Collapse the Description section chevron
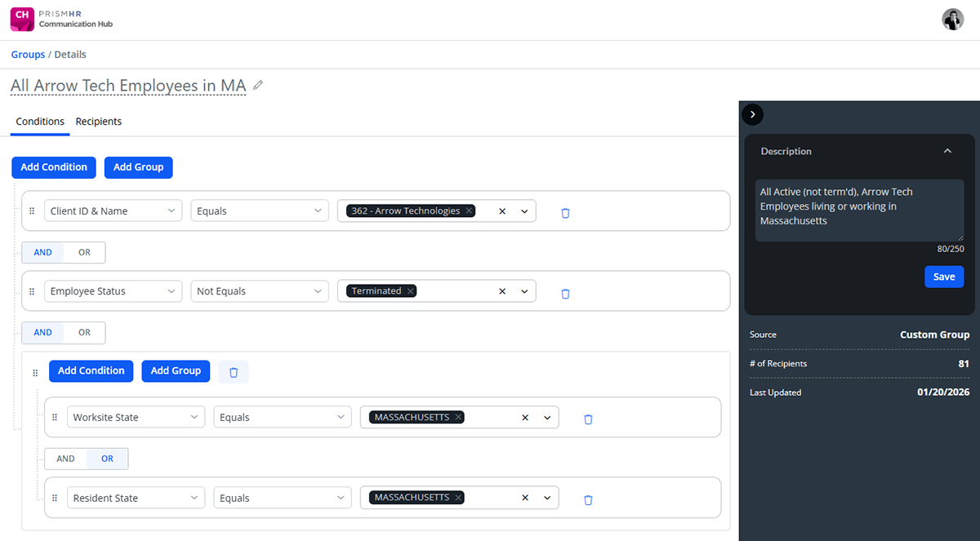The width and height of the screenshot is (980, 541). coord(947,151)
